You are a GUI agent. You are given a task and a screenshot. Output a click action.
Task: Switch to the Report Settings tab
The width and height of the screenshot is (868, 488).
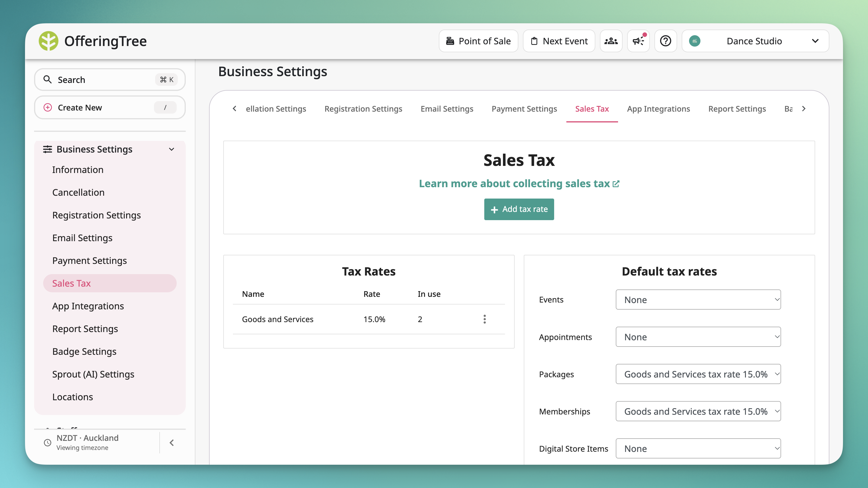coord(737,109)
